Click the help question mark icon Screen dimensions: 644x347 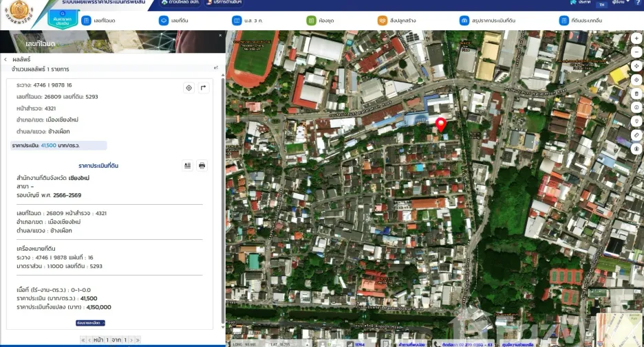coord(638,3)
